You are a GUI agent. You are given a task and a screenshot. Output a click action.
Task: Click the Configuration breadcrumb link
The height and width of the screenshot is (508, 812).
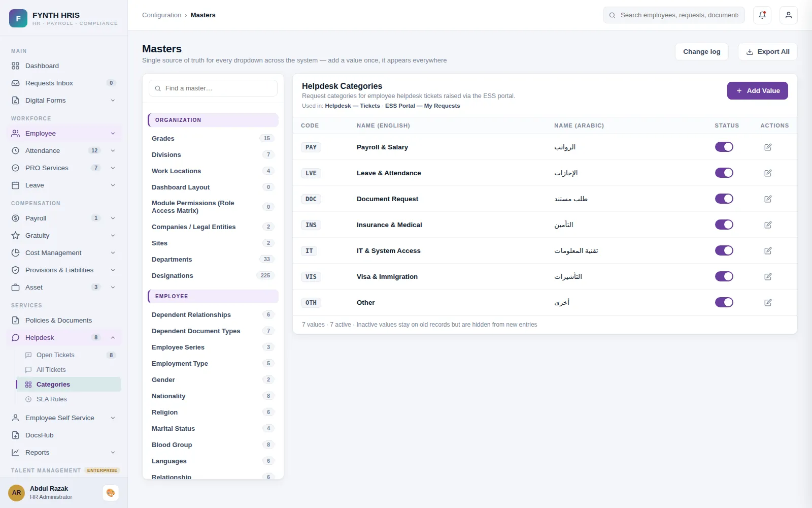tap(161, 15)
